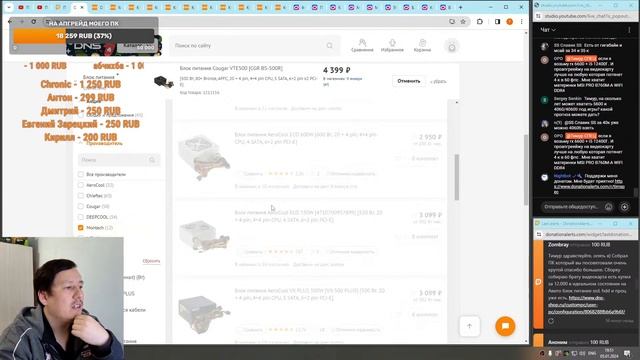This screenshot has width=640, height=360.
Task: Click the send icon in YouTube chat
Action: tap(624, 207)
